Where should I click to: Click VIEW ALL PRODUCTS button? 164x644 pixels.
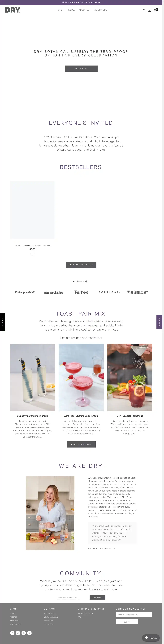point(81,265)
